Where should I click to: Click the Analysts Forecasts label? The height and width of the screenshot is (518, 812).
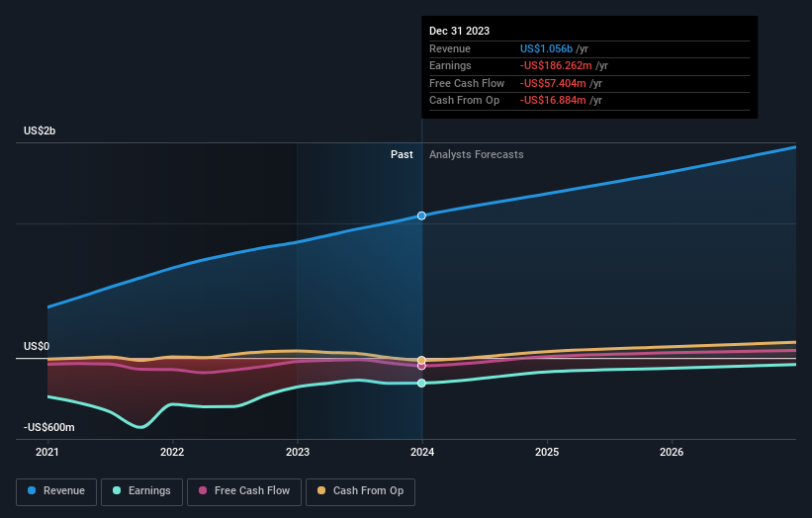tap(477, 155)
